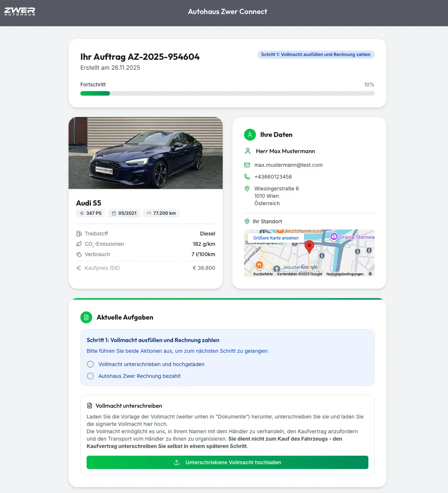This screenshot has width=448, height=493.
Task: Click the green person icon in Ihre Daten
Action: 250,135
